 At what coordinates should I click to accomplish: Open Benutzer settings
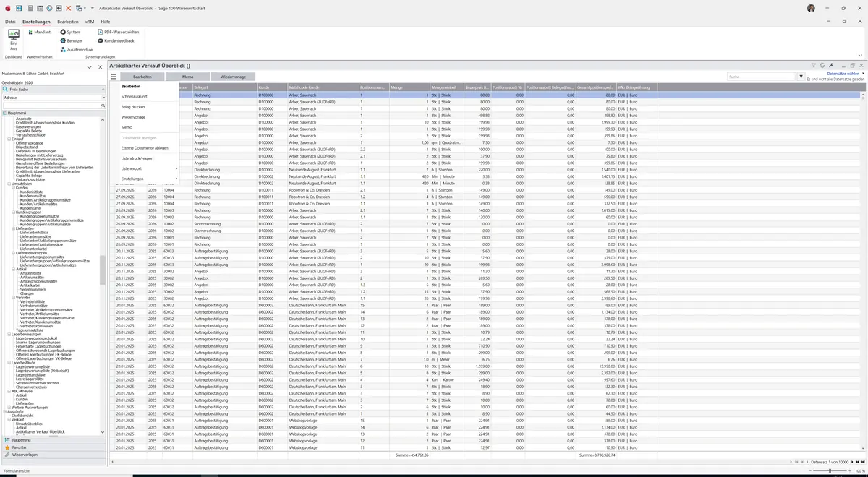[x=72, y=40]
